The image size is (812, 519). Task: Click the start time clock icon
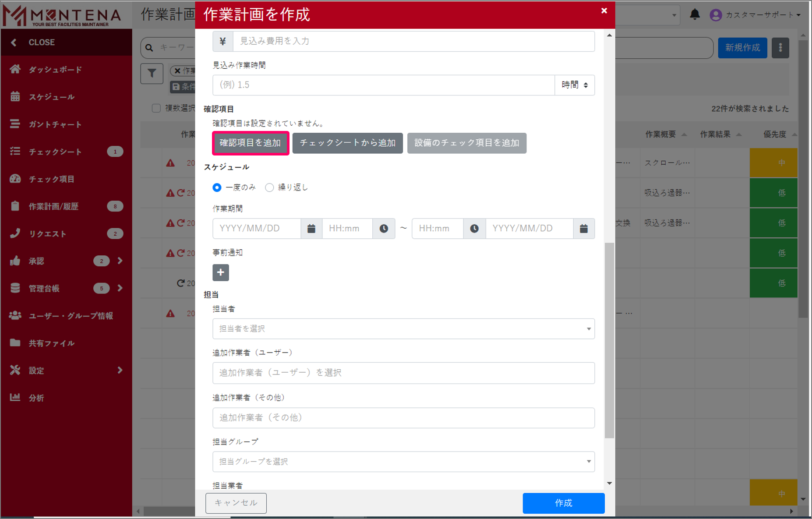coord(384,229)
